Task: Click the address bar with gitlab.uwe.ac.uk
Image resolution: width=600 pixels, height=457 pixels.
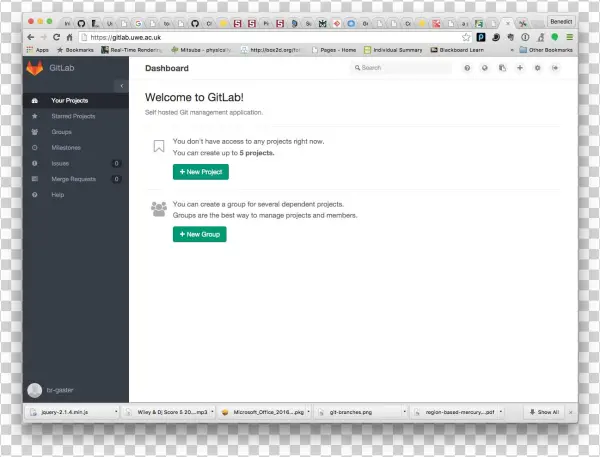Action: click(275, 37)
